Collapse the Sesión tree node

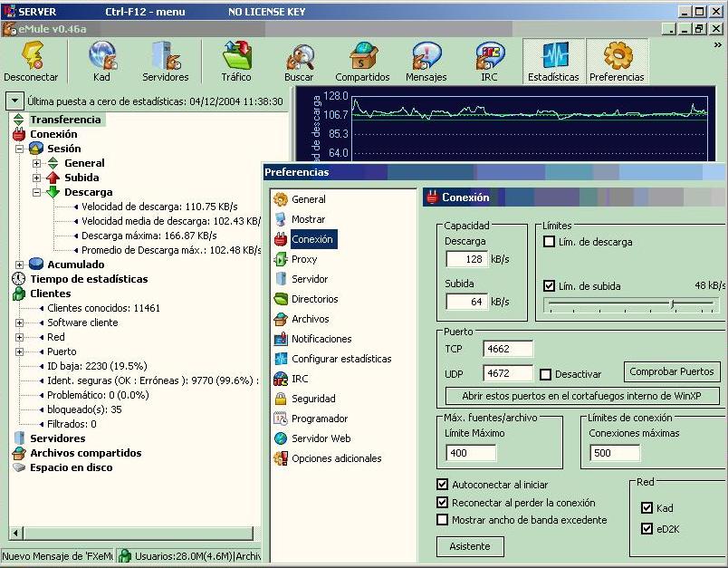pyautogui.click(x=20, y=149)
